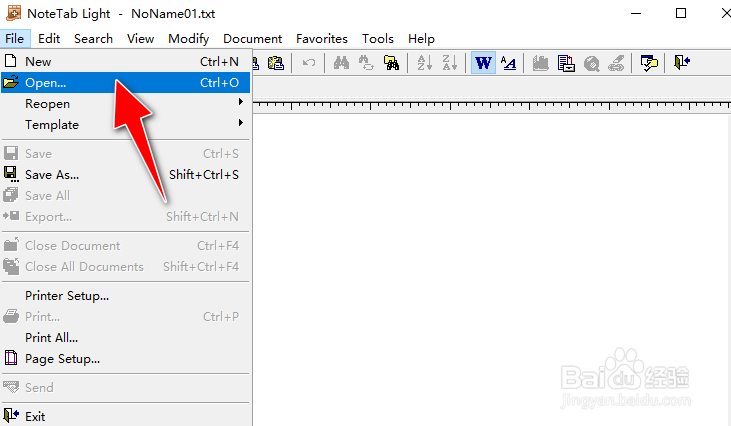Minimize the NoteTab Light window
Image resolution: width=731 pixels, height=426 pixels.
click(636, 14)
